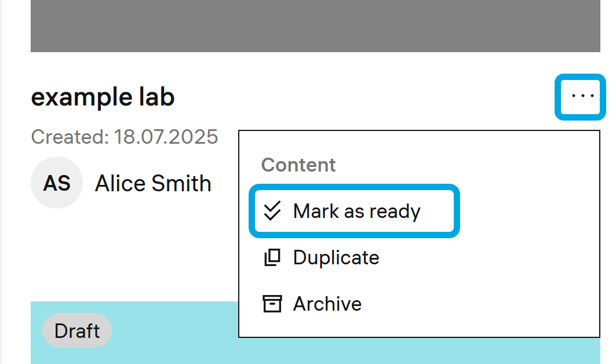This screenshot has width=616, height=364.
Task: Click the Archive box icon
Action: pos(272,304)
